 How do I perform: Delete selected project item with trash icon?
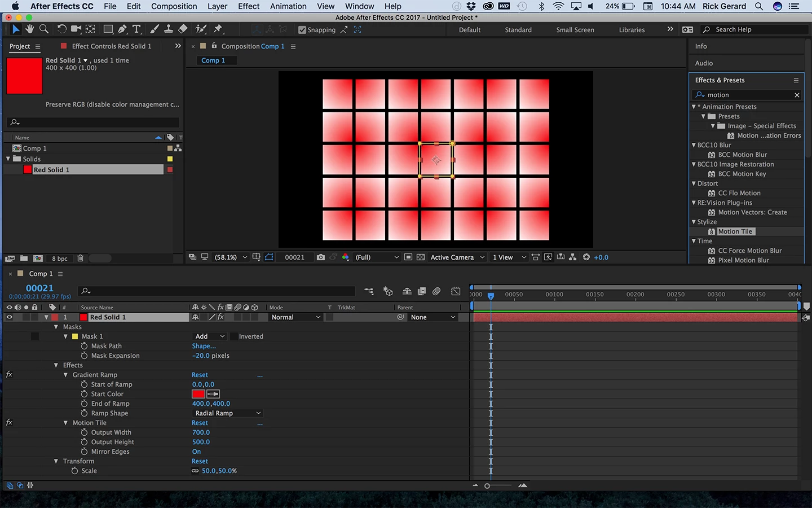tap(80, 259)
